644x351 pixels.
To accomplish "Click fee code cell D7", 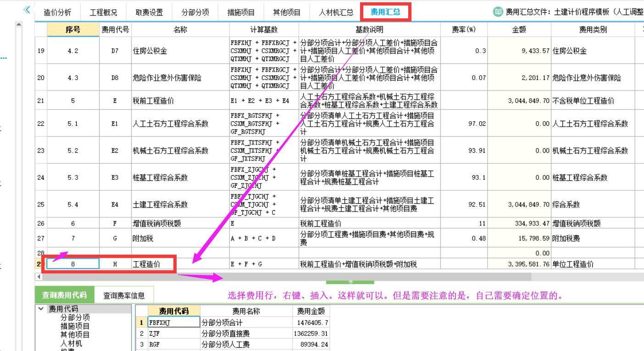I will click(115, 51).
